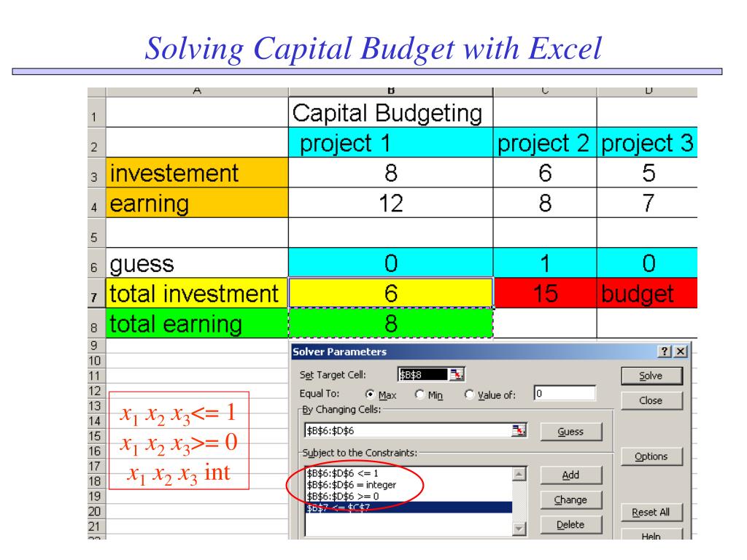Select constraint $B$6:$D$6 >= 0

(x=409, y=496)
